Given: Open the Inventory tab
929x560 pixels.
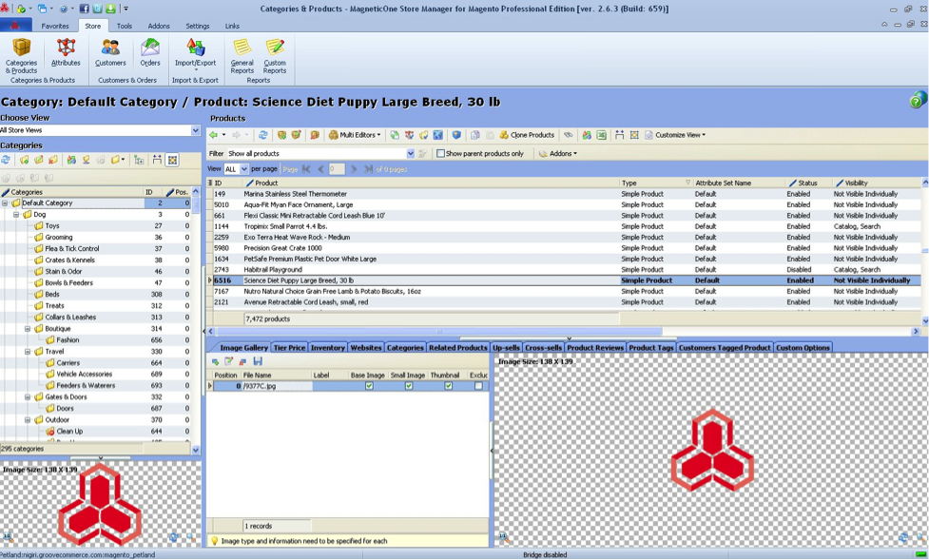Looking at the screenshot, I should [328, 348].
